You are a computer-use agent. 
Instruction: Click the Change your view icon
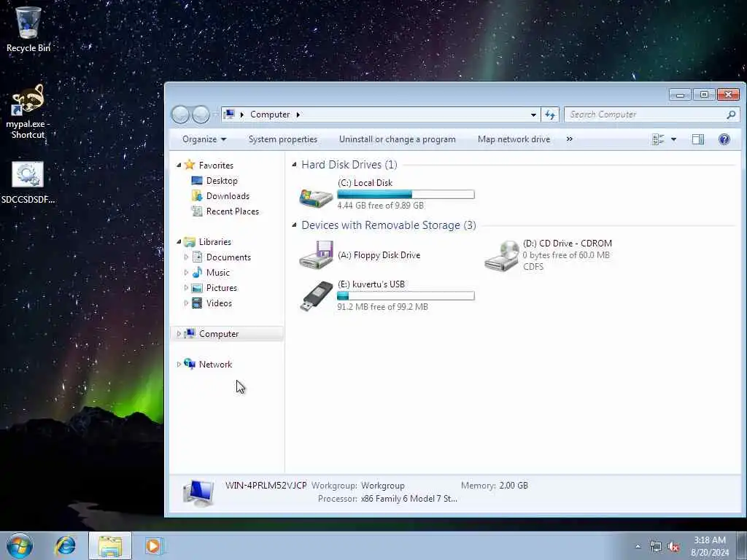[x=658, y=139]
